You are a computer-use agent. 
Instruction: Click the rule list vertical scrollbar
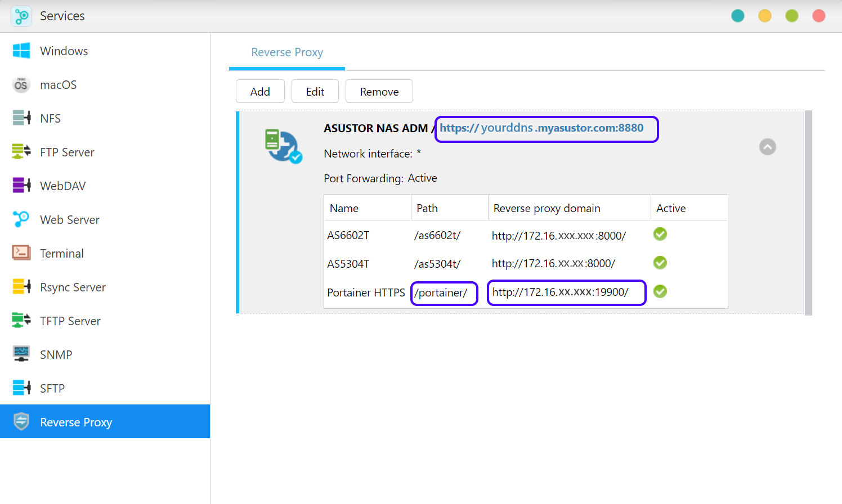pyautogui.click(x=808, y=213)
